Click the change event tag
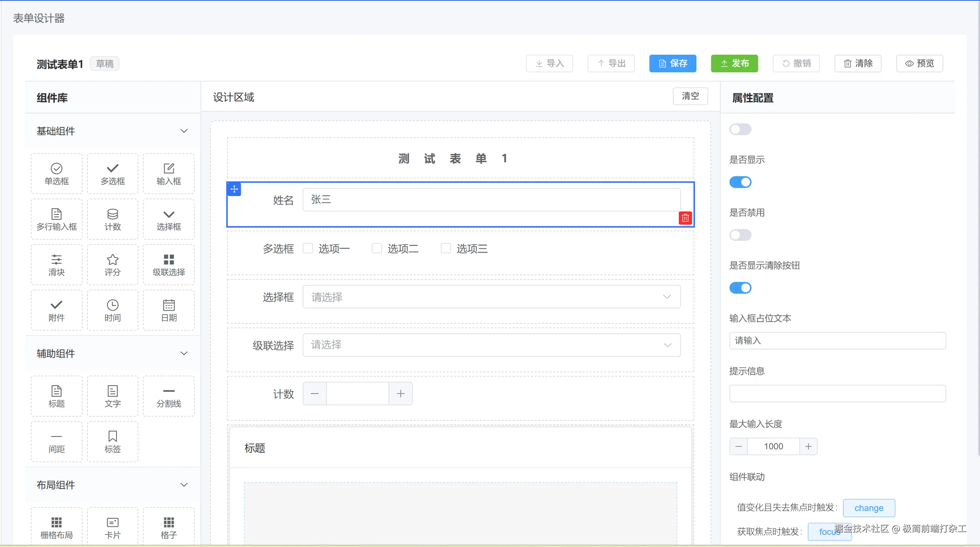The image size is (980, 547). [869, 508]
